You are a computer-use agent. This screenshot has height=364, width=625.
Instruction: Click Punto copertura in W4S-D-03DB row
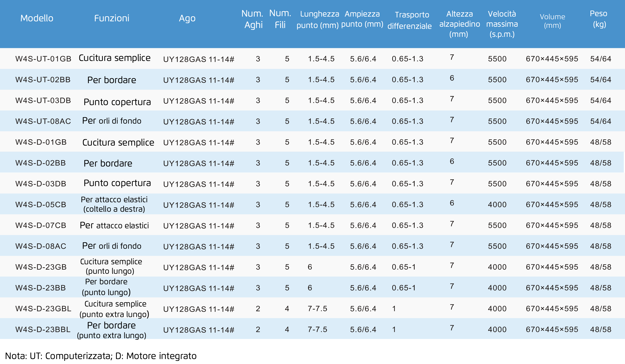click(x=117, y=183)
